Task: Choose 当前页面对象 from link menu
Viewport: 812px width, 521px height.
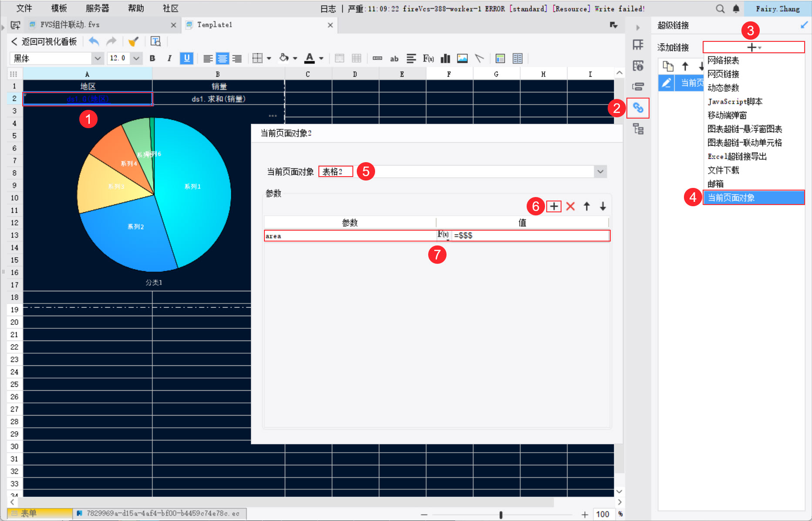Action: 754,198
